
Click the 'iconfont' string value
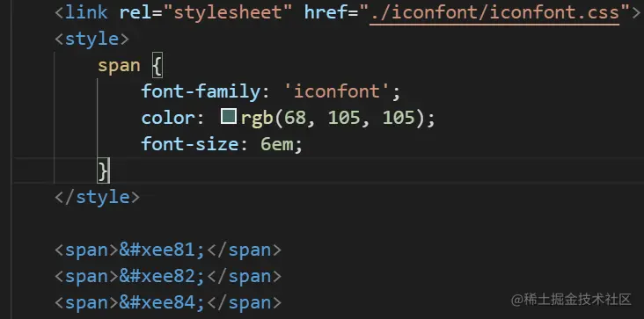(337, 91)
